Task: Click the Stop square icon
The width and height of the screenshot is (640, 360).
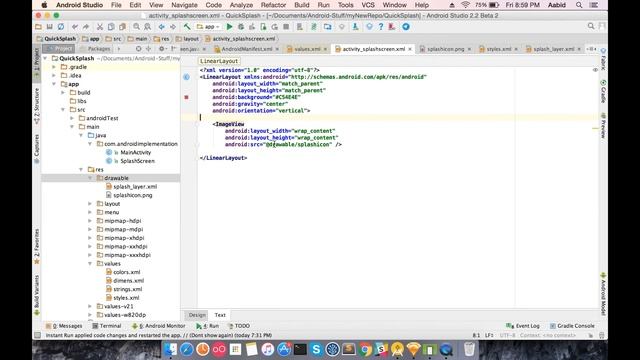Action: point(286,27)
